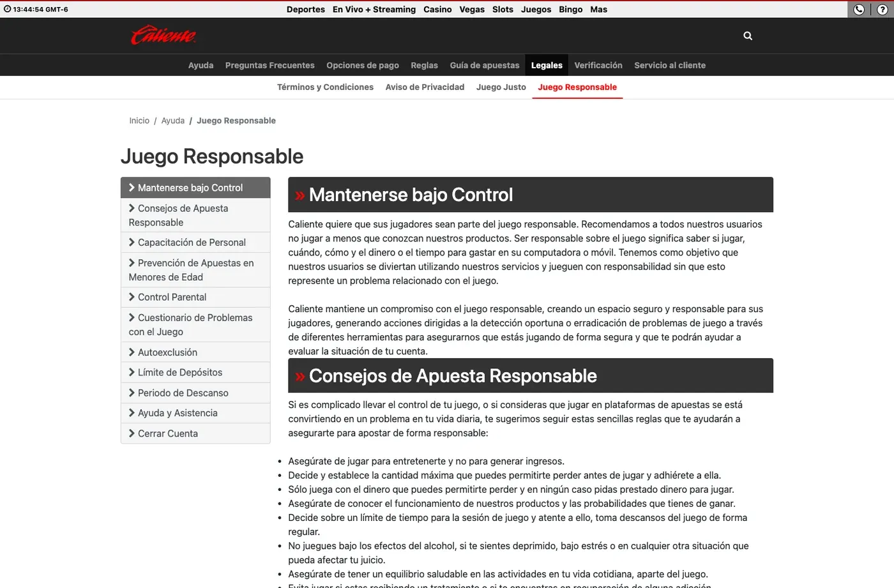Select the Legales tab
The height and width of the screenshot is (588, 894).
[547, 65]
